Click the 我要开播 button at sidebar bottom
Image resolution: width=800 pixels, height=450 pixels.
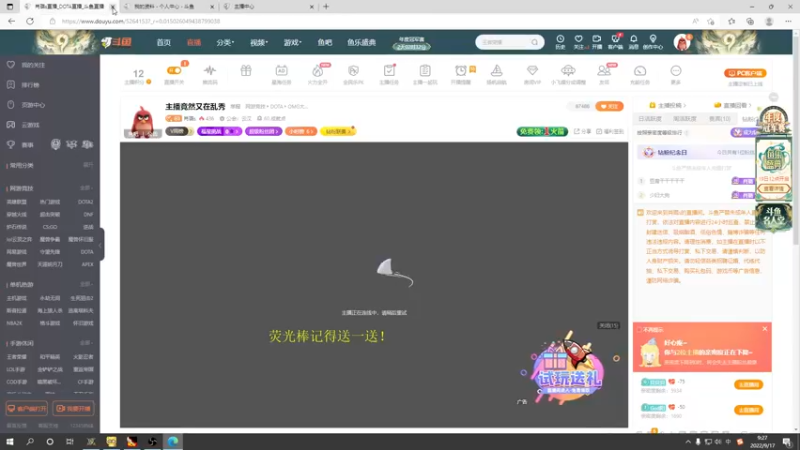point(73,409)
